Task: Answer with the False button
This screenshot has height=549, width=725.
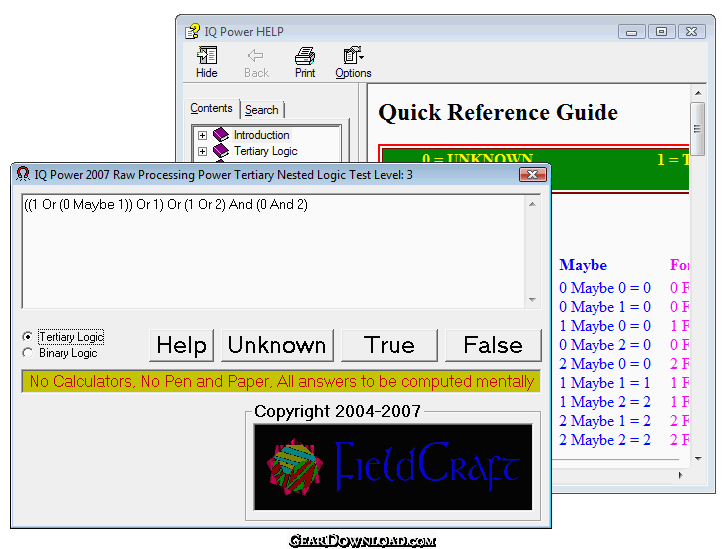Action: (493, 345)
